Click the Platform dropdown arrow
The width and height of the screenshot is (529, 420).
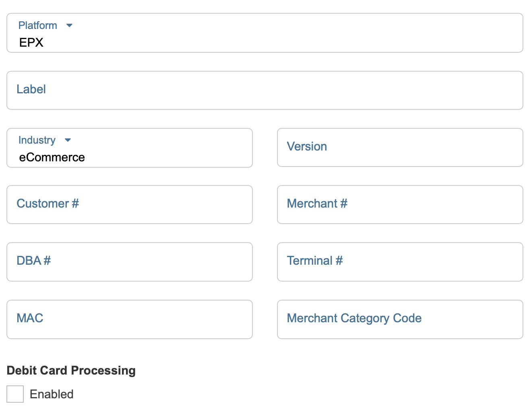69,25
